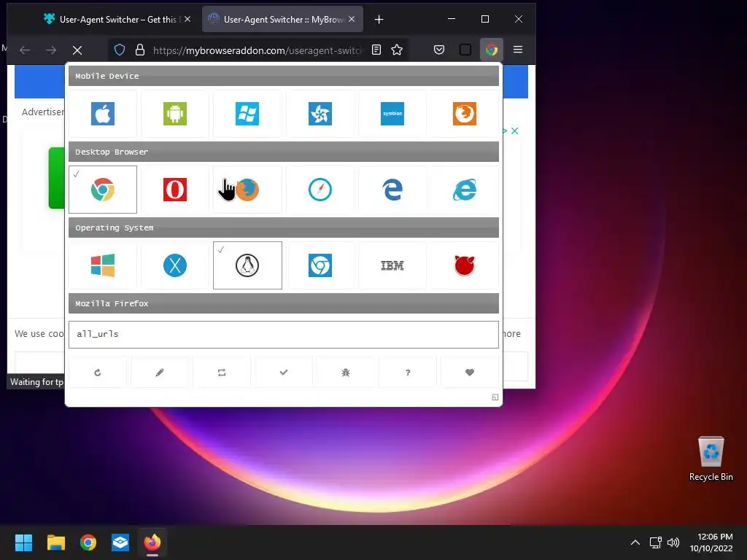Click the dark square extension toolbar icon
Viewport: 747px width, 560px height.
pos(465,50)
